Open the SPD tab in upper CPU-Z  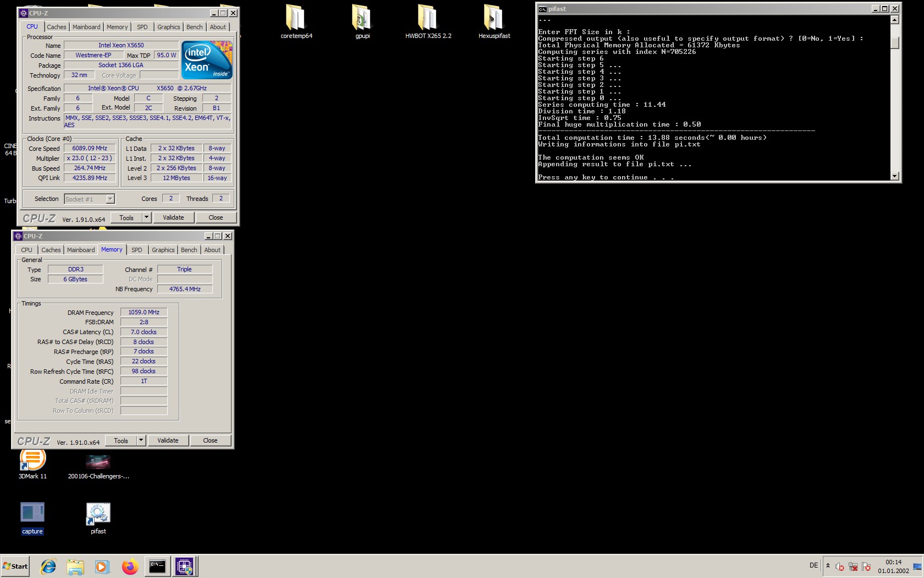pos(142,27)
